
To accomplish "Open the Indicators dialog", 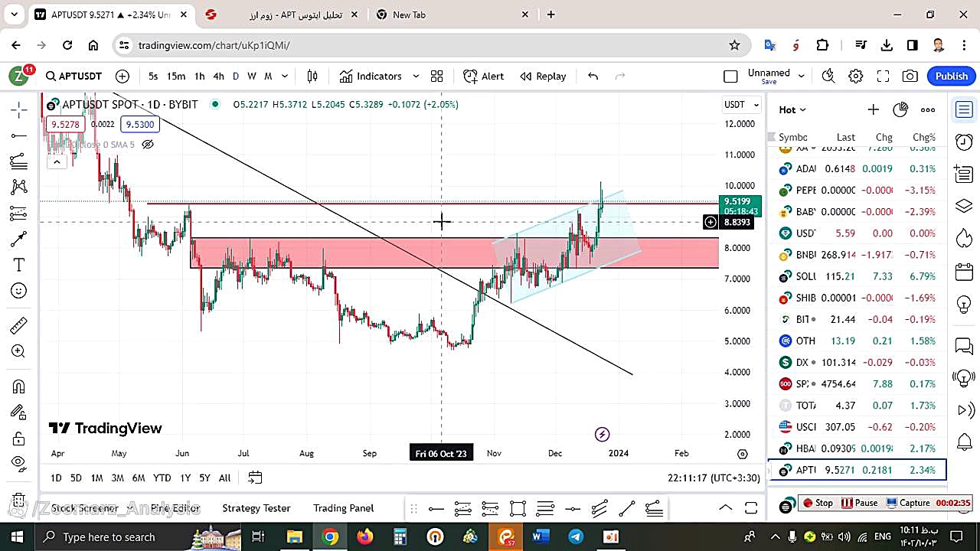I will [x=371, y=76].
